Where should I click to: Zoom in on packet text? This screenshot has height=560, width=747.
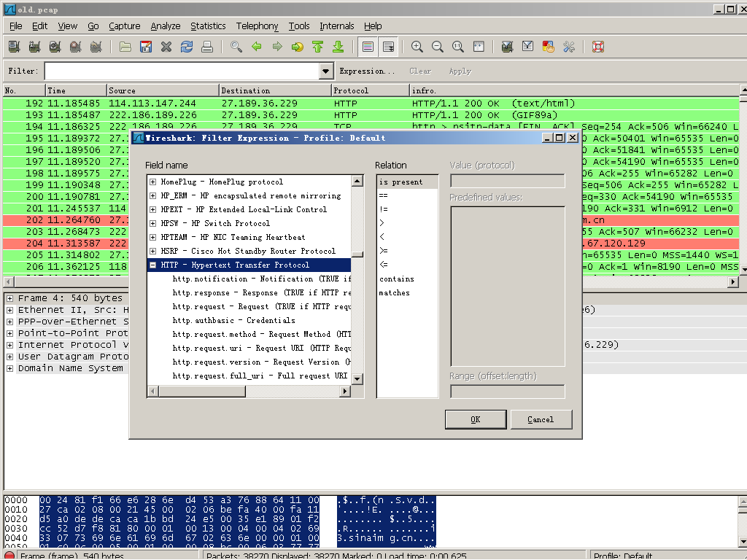(x=417, y=47)
